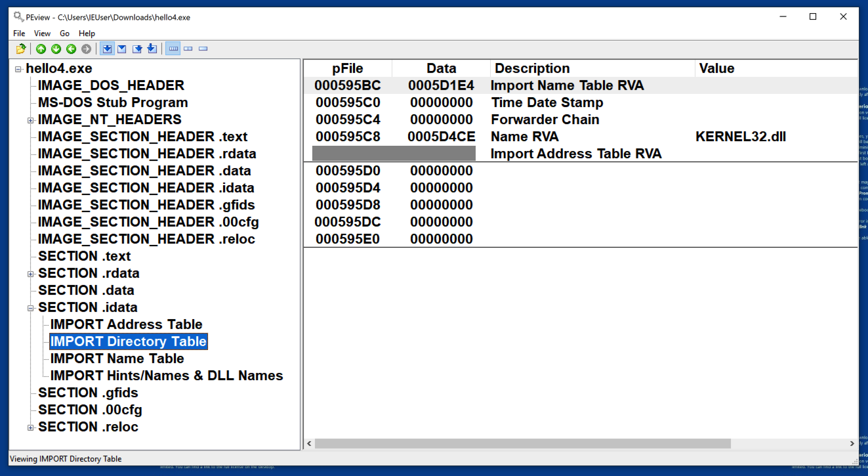Select the highlighted blue down-arrow address icon

click(107, 49)
